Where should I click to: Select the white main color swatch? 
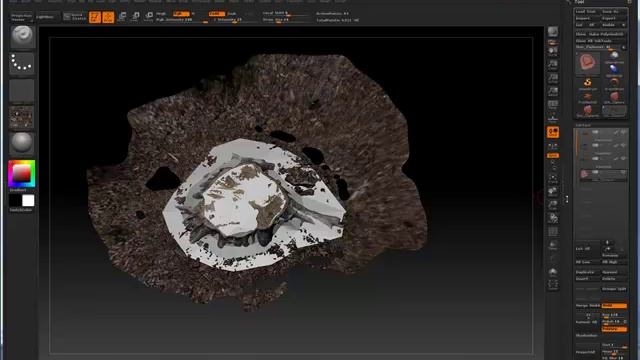[28, 200]
